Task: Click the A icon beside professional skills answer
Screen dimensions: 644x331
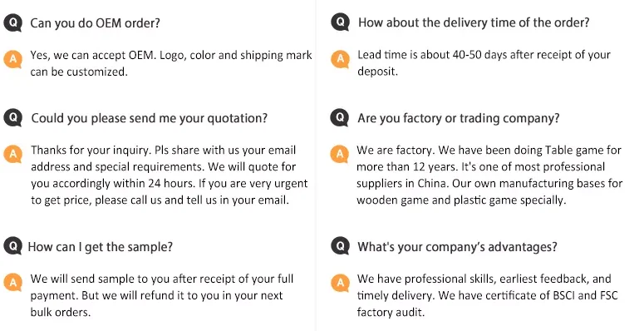Action: [x=340, y=283]
